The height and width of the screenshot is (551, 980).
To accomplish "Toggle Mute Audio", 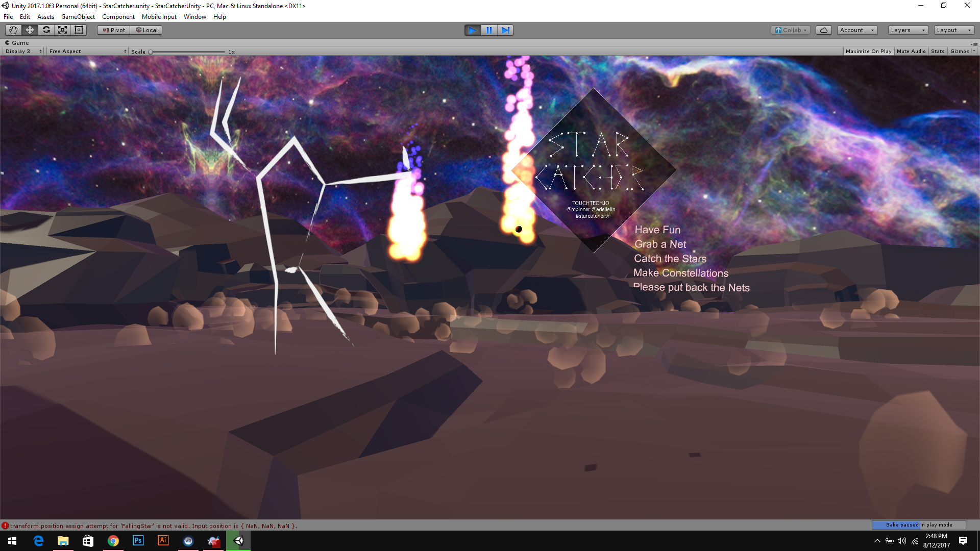I will tap(911, 52).
